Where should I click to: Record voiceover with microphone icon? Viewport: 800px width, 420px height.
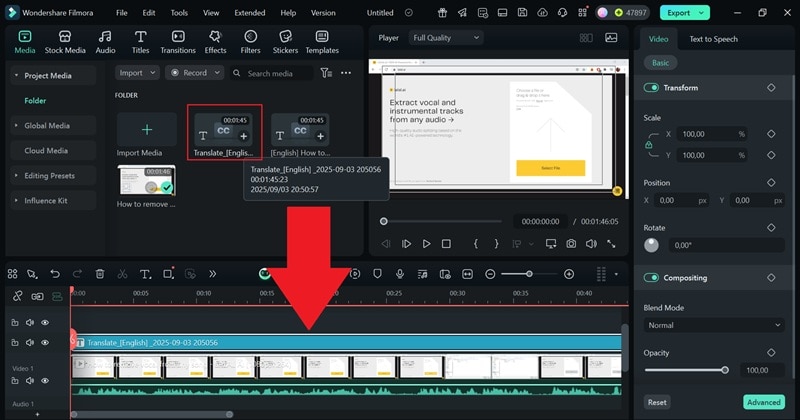[400, 274]
